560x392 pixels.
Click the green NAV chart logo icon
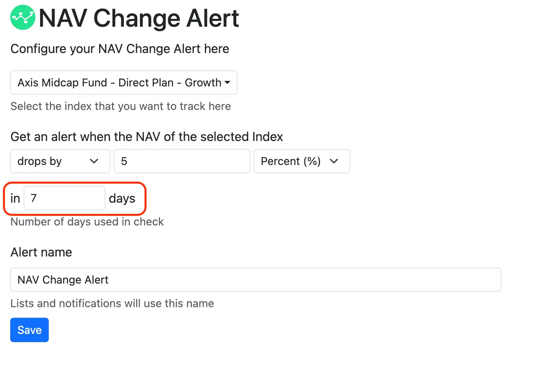tap(23, 17)
